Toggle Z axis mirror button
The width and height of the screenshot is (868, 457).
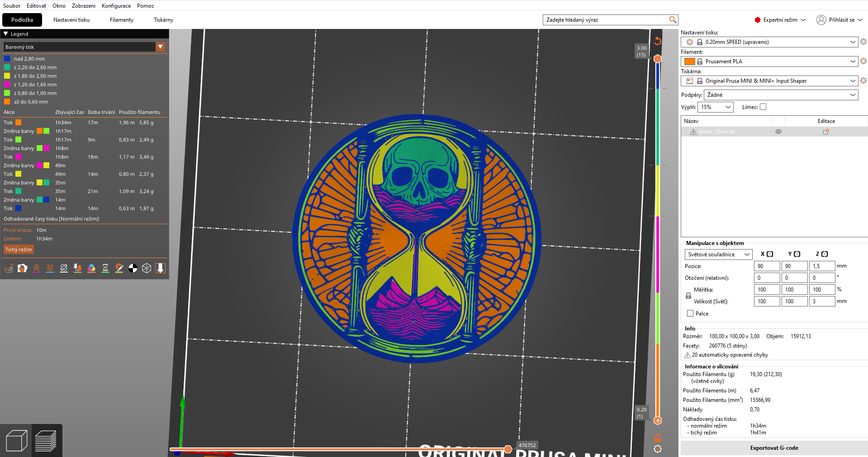pos(825,254)
